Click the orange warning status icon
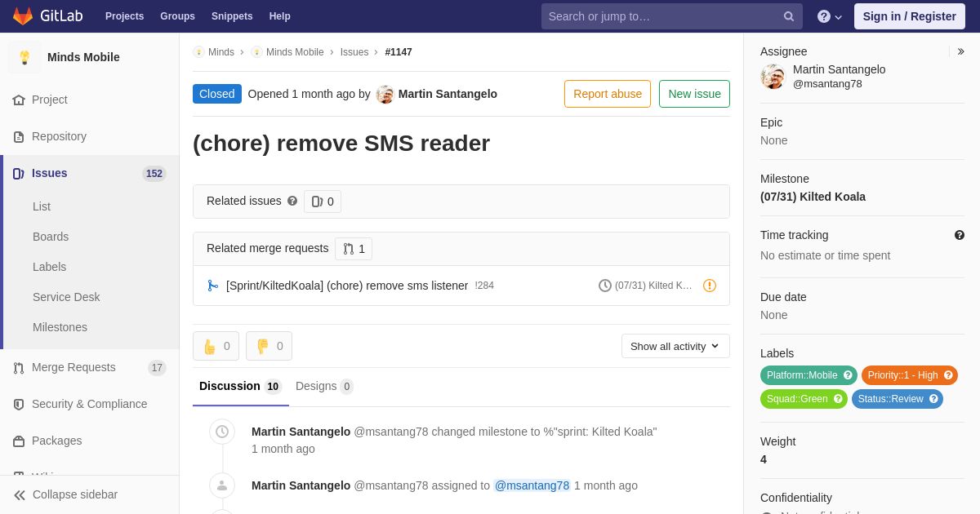Screen dimensions: 980x514 710,286
